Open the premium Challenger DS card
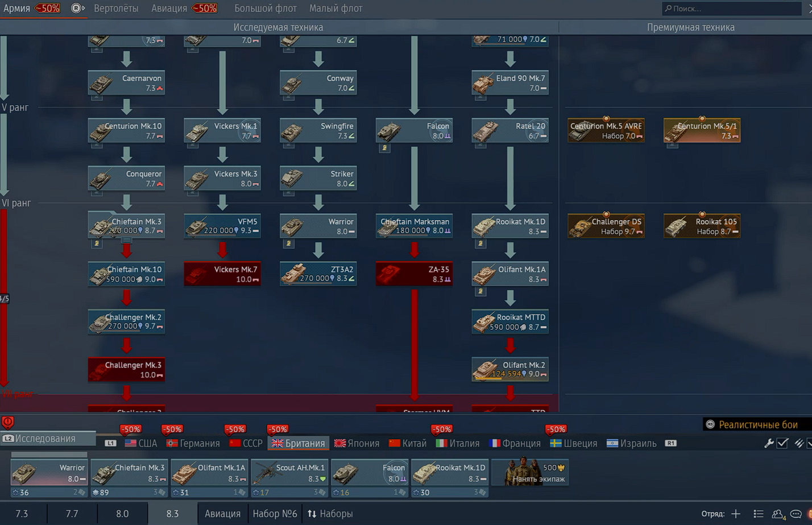The width and height of the screenshot is (812, 525). (606, 226)
